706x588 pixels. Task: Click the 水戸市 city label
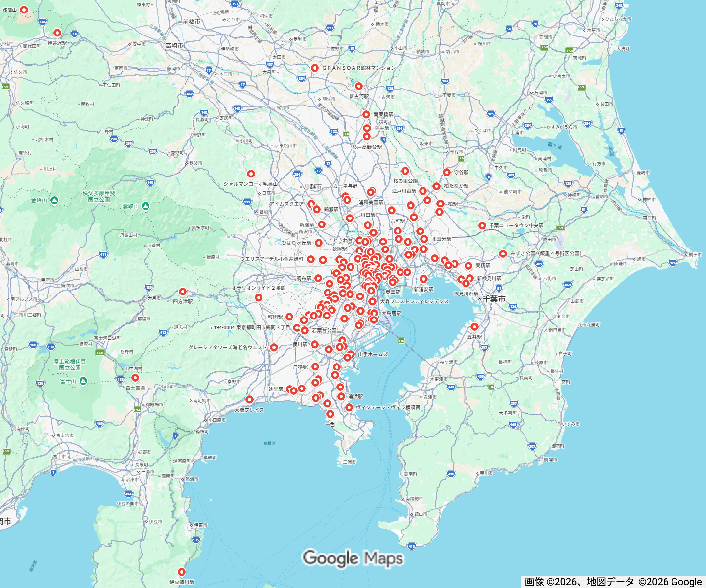[x=594, y=30]
